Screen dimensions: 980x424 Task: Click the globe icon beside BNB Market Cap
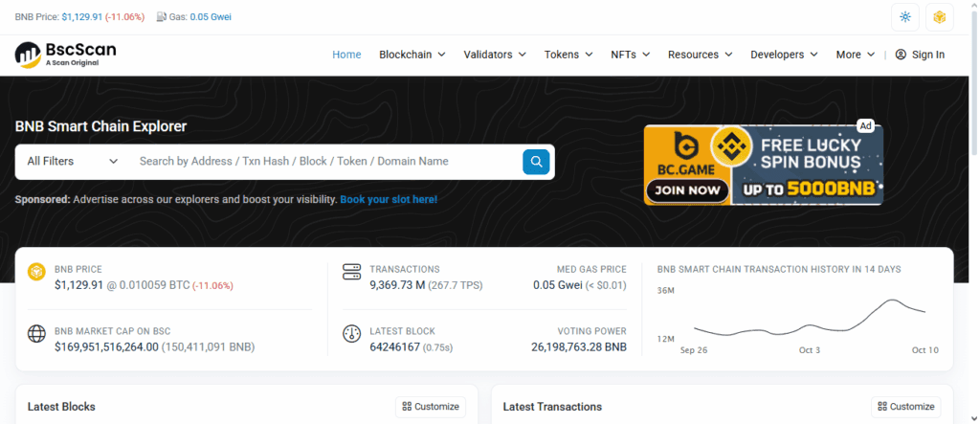pyautogui.click(x=37, y=333)
